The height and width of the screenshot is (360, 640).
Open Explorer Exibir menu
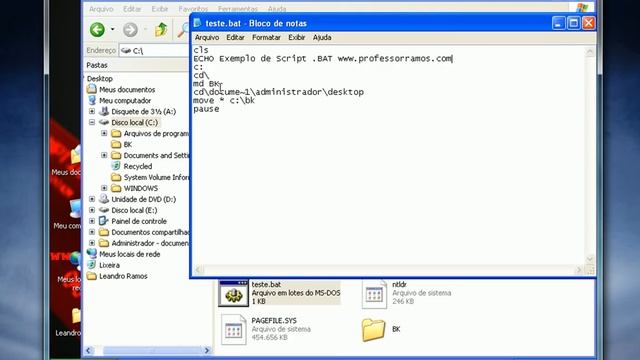[x=160, y=9]
